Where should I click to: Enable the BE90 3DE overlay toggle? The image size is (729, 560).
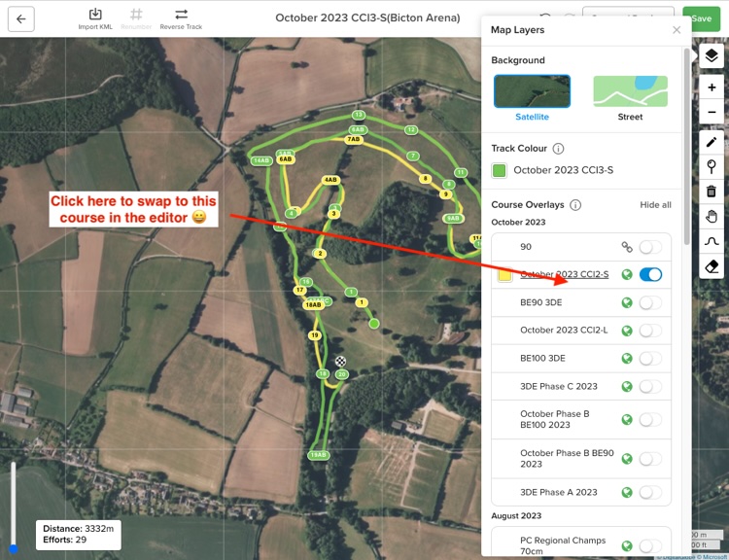coord(650,302)
